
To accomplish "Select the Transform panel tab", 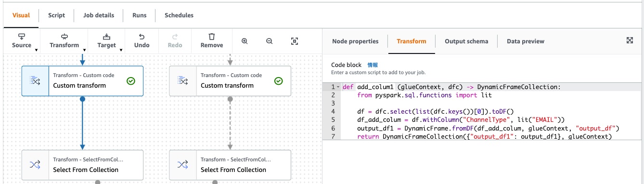I will 412,41.
